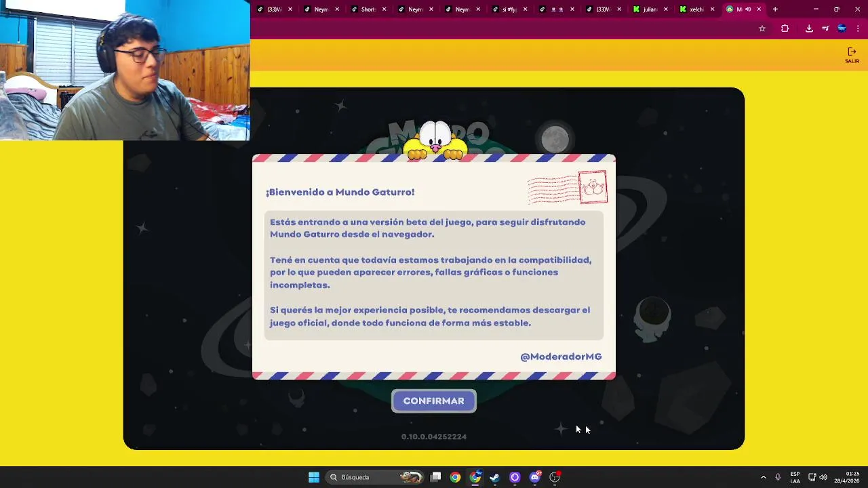Close the julian Kick tab
Viewport: 868px width, 488px height.
tap(665, 9)
